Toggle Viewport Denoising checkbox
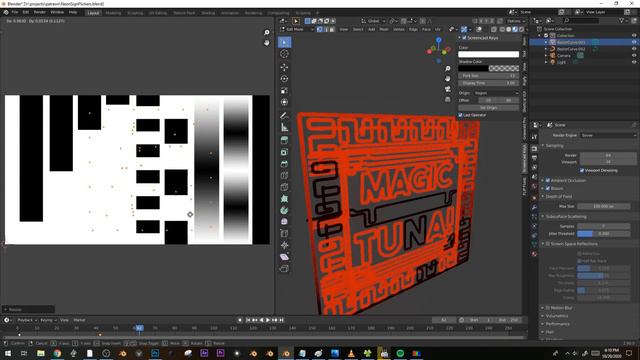 [x=582, y=170]
